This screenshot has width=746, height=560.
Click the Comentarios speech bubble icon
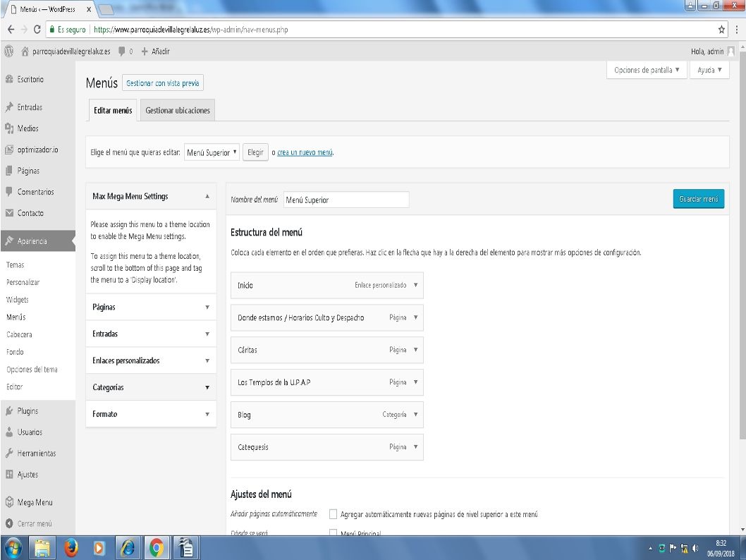tap(9, 192)
